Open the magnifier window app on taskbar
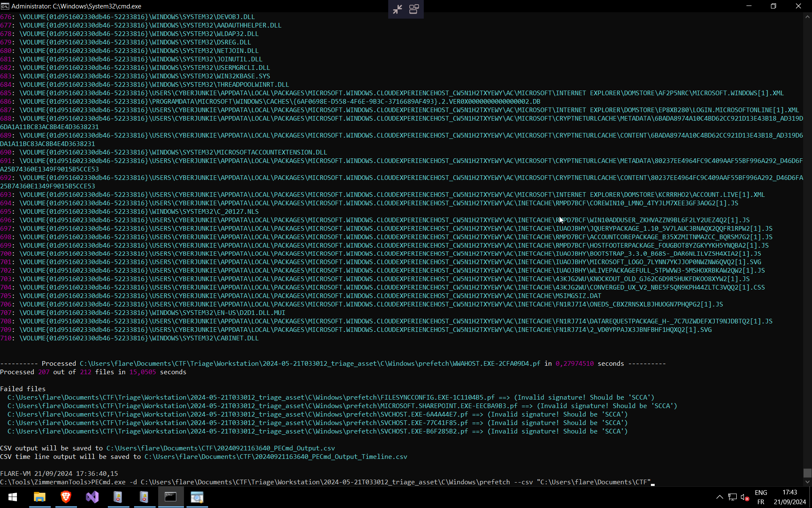 pyautogui.click(x=197, y=497)
